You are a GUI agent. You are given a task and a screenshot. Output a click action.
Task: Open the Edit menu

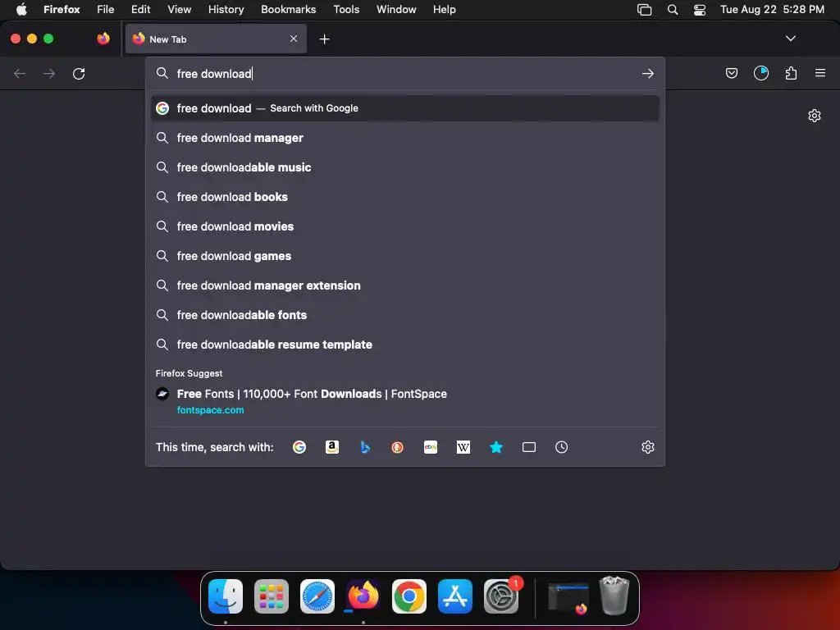point(140,9)
